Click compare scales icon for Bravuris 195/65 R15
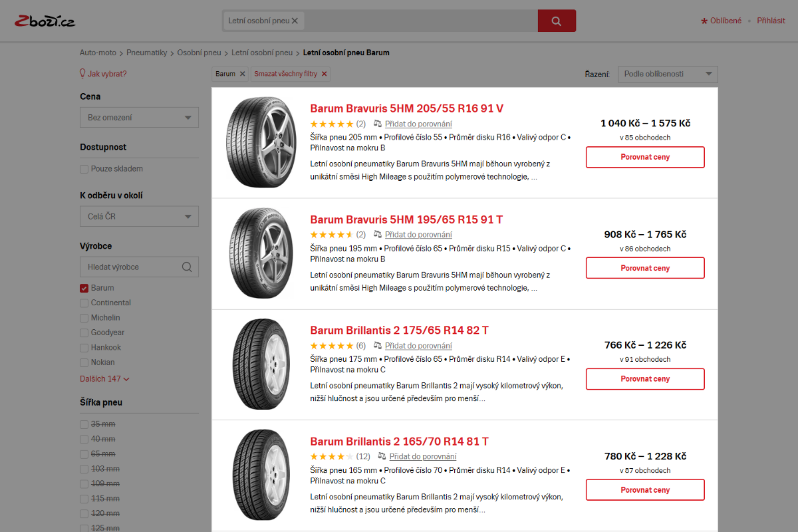The width and height of the screenshot is (798, 532). [378, 235]
